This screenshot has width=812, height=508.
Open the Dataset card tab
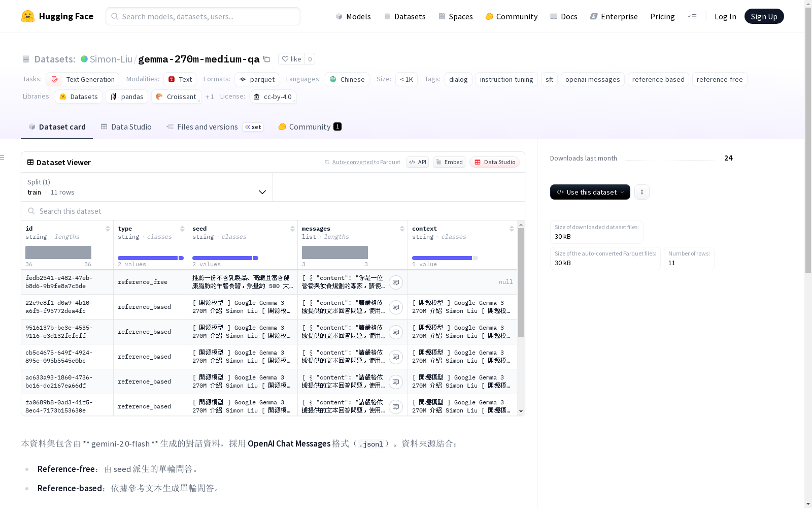click(57, 127)
